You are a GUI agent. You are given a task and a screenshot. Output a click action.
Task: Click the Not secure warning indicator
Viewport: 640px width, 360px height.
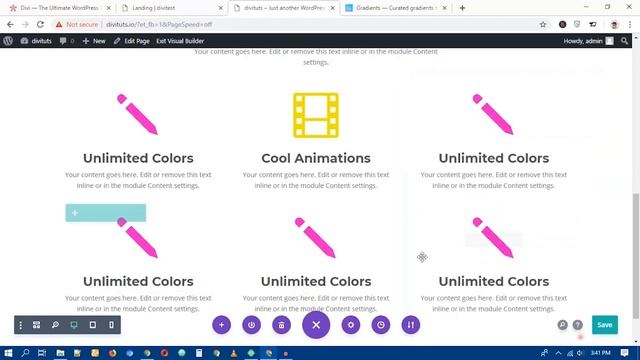(x=77, y=24)
